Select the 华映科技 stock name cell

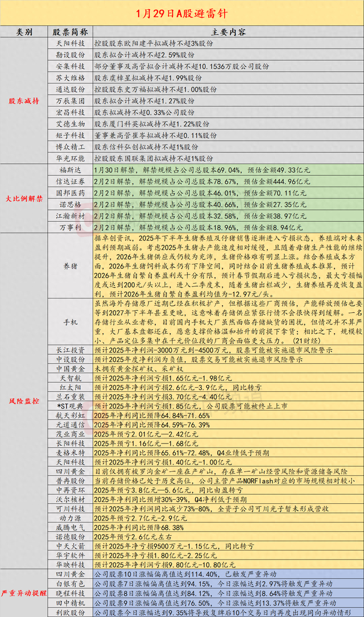[x=71, y=565]
